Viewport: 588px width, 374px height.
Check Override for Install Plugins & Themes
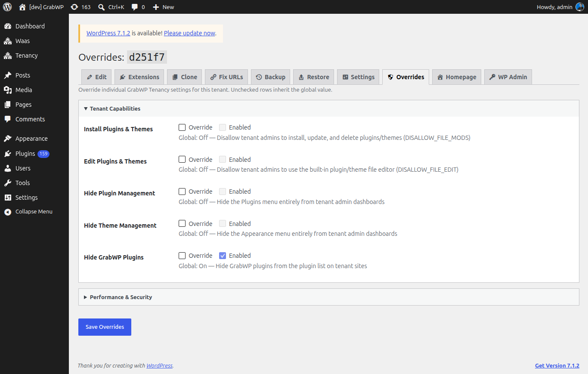tap(182, 127)
